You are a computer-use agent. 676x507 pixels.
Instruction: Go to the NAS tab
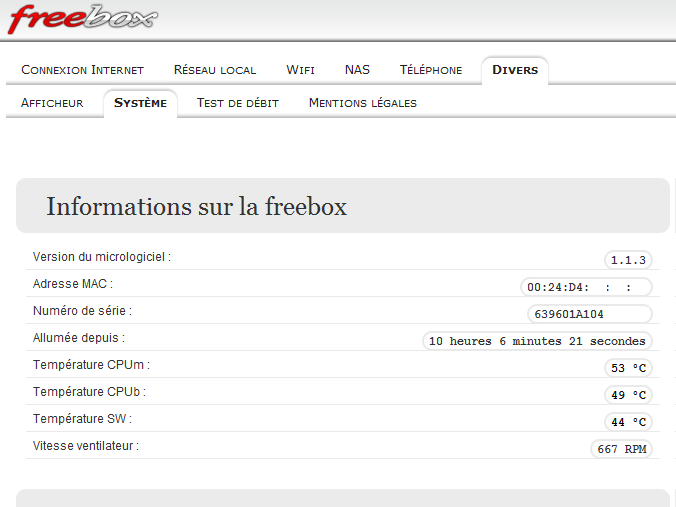tap(357, 70)
